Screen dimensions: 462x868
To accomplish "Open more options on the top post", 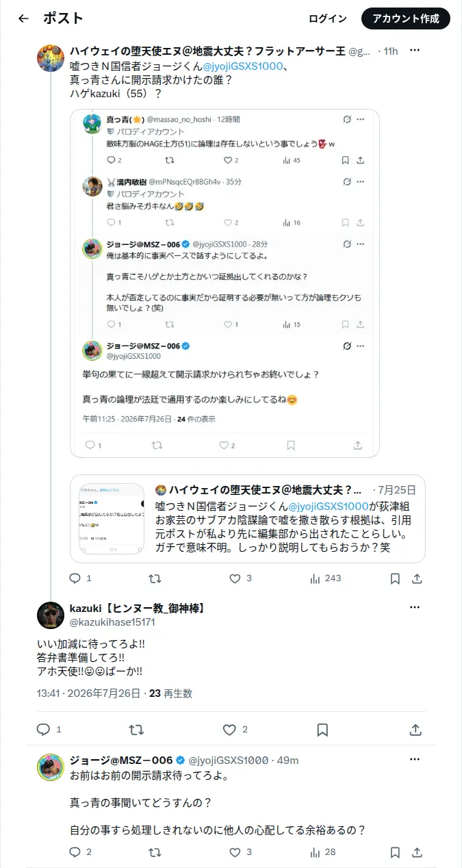I will point(415,51).
